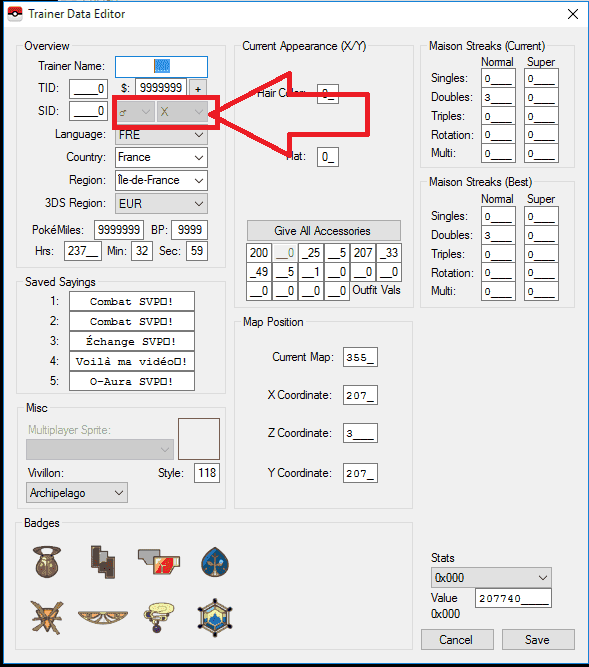The image size is (589, 667).
Task: Click the plus button beside money field
Action: tap(198, 88)
